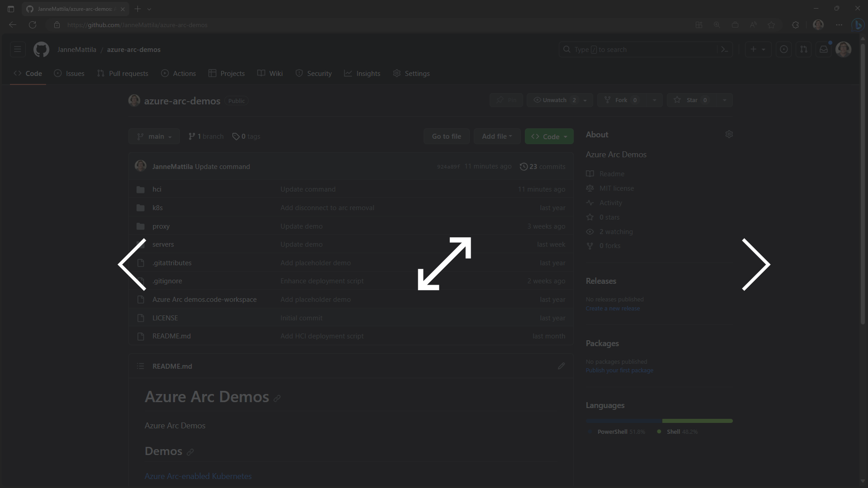The width and height of the screenshot is (868, 488).
Task: Open the Azure Arc-enabled Kubernetes link
Action: click(198, 476)
